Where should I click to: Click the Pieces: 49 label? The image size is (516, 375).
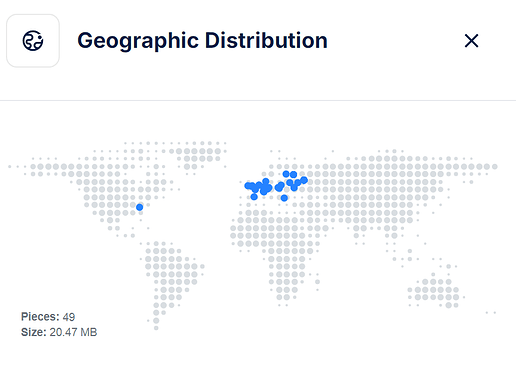[x=48, y=317]
